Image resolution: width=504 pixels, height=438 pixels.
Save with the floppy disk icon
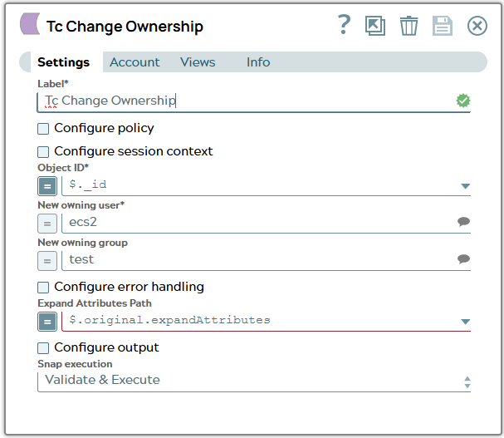[443, 26]
